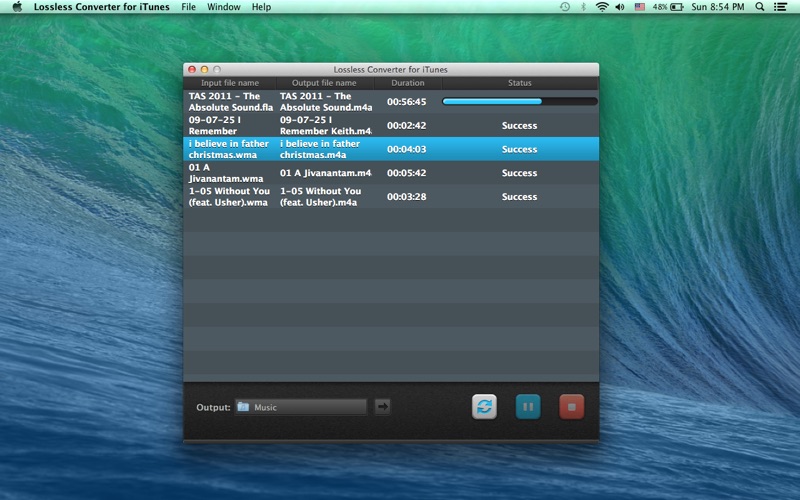Click duration 00:02:42

(407, 126)
